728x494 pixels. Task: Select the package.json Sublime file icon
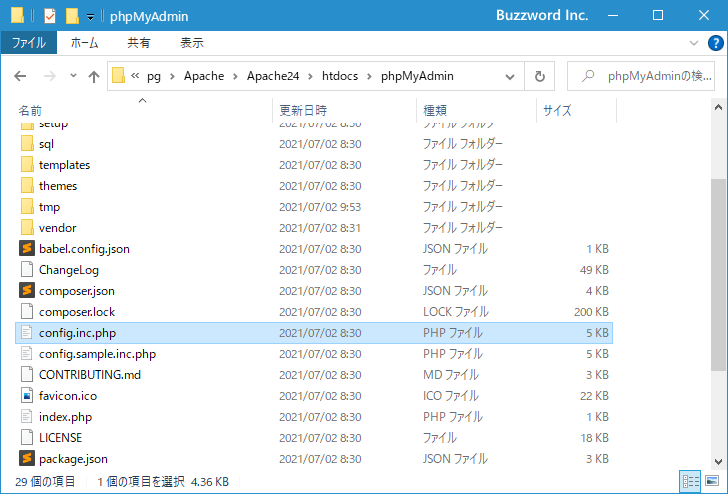(x=27, y=458)
